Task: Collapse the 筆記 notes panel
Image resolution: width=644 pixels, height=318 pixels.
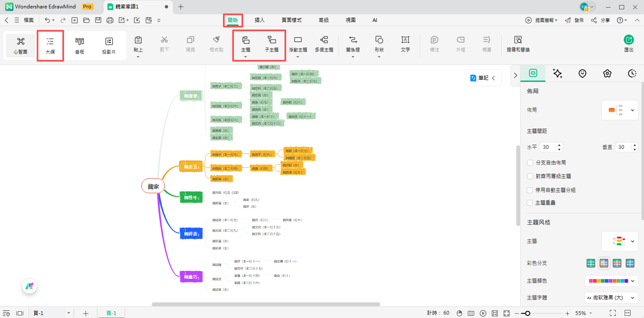Action: (x=494, y=78)
